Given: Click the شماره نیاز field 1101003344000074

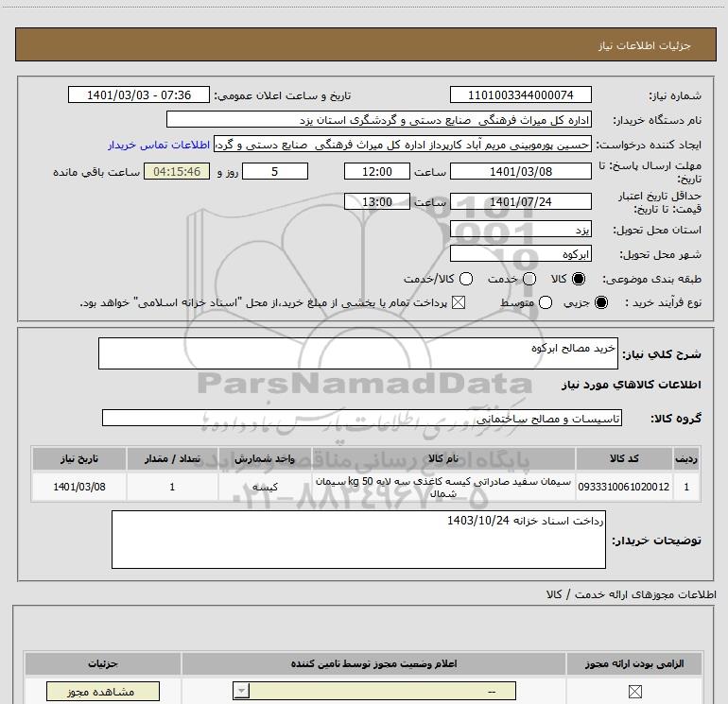Looking at the screenshot, I should 520,95.
